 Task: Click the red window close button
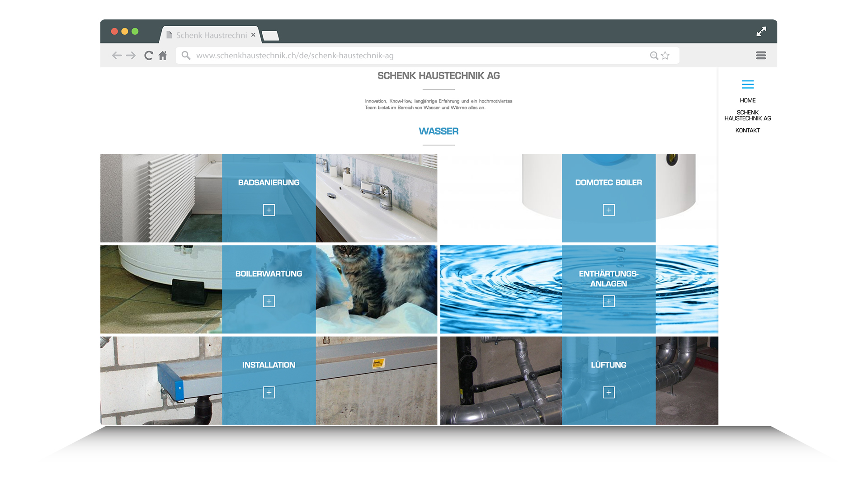[x=114, y=31]
